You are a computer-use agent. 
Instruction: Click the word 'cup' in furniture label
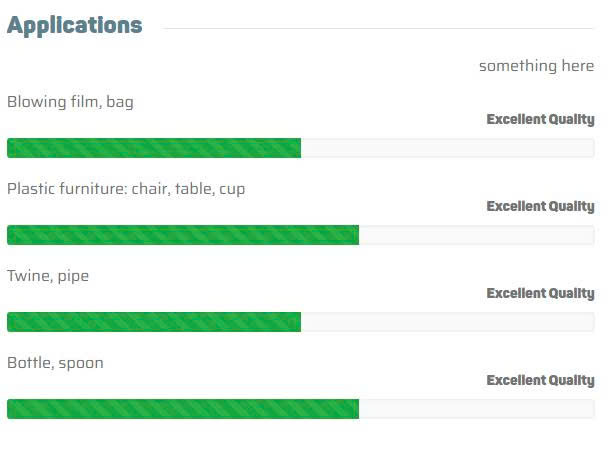232,189
